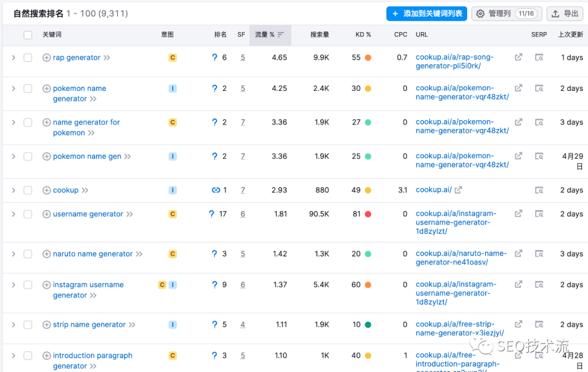
Task: Expand the cookup keyword row
Action: point(14,190)
